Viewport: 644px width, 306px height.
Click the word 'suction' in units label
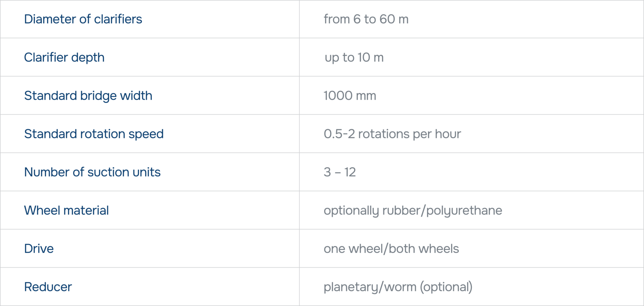tap(108, 172)
